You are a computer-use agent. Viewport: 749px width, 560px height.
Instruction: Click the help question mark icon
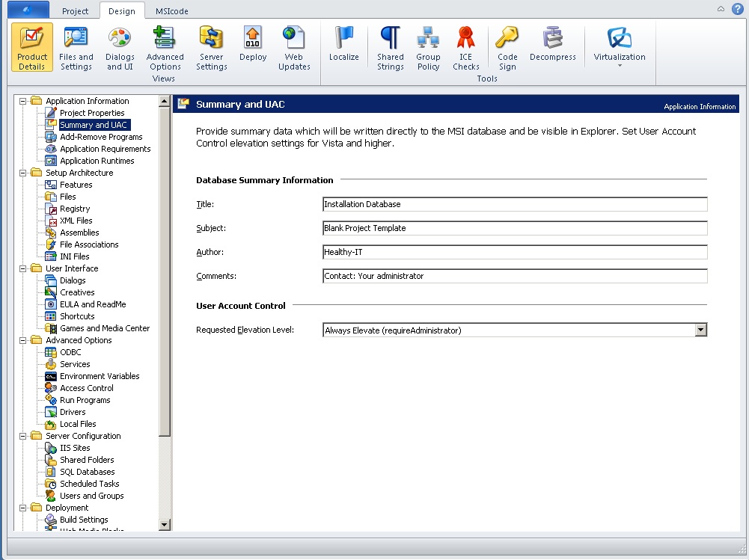[x=738, y=9]
